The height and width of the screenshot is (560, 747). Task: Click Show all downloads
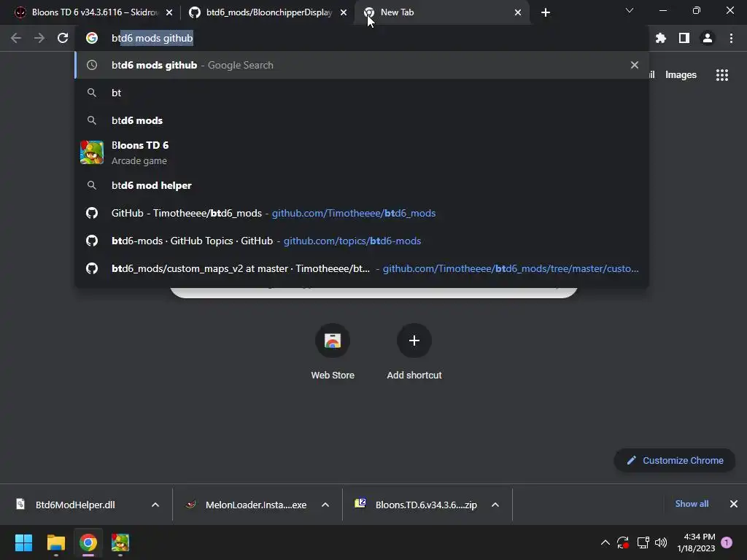click(x=692, y=504)
